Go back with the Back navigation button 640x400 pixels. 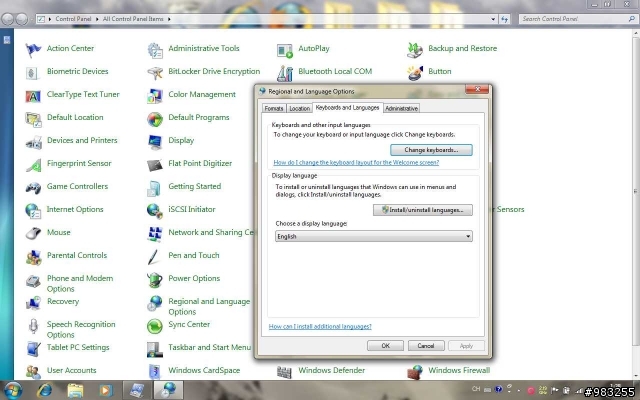coord(8,19)
